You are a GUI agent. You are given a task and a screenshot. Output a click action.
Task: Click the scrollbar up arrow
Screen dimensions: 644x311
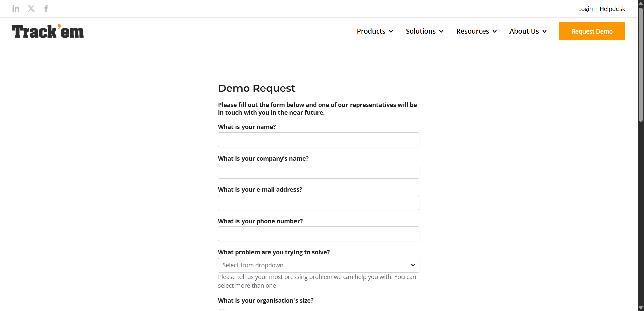641,3
